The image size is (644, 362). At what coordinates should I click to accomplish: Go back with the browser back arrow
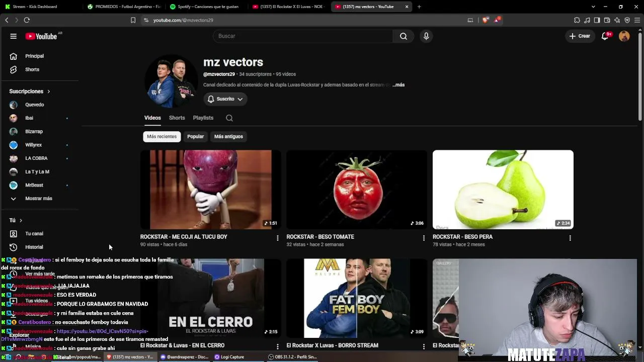[7, 20]
